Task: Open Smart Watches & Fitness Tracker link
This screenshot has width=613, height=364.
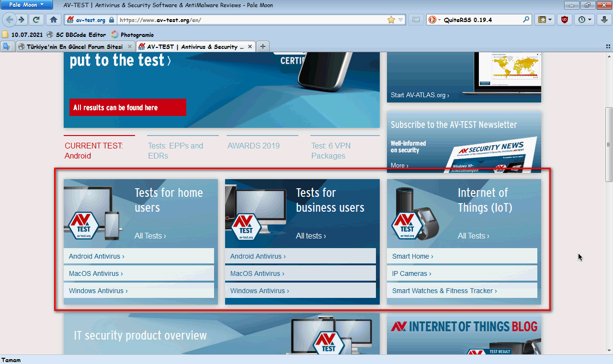Action: coord(462,291)
